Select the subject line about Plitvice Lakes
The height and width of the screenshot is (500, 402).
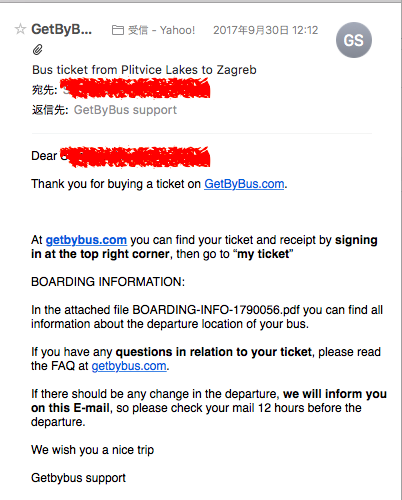[144, 70]
